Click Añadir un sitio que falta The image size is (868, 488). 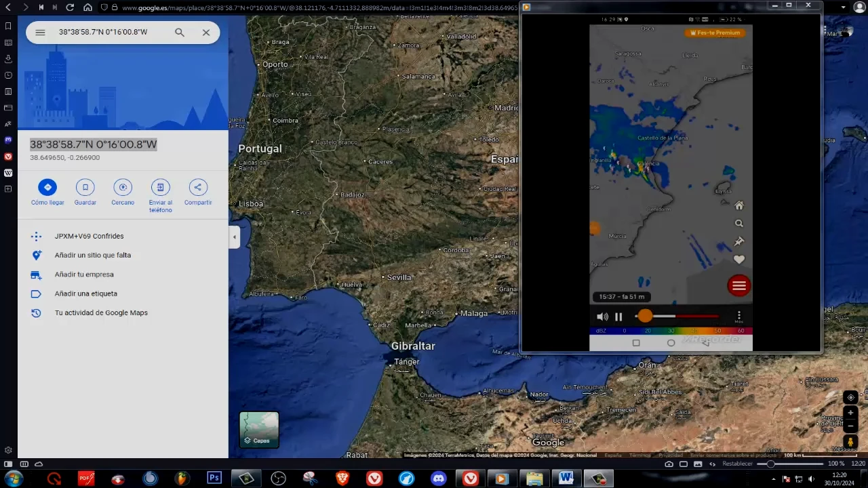click(x=93, y=255)
